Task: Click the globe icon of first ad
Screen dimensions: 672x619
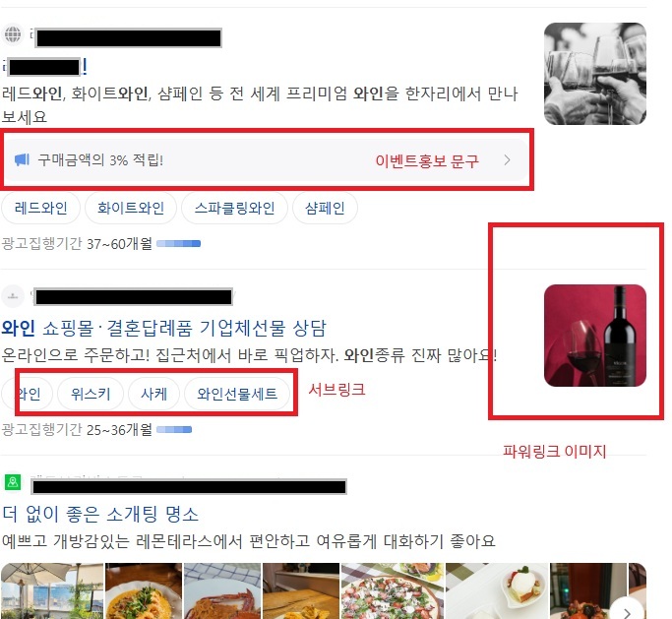Action: [13, 33]
